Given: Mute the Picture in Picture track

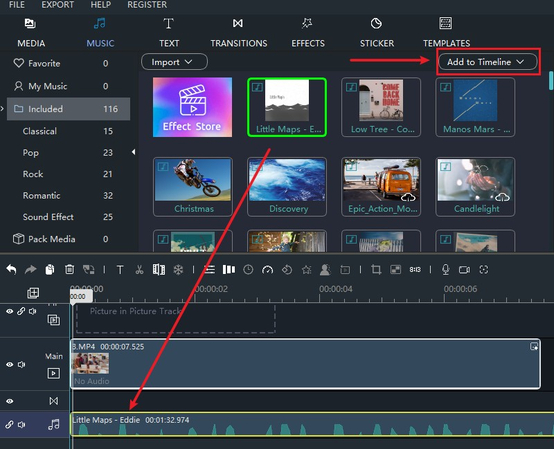Looking at the screenshot, I should [x=33, y=311].
